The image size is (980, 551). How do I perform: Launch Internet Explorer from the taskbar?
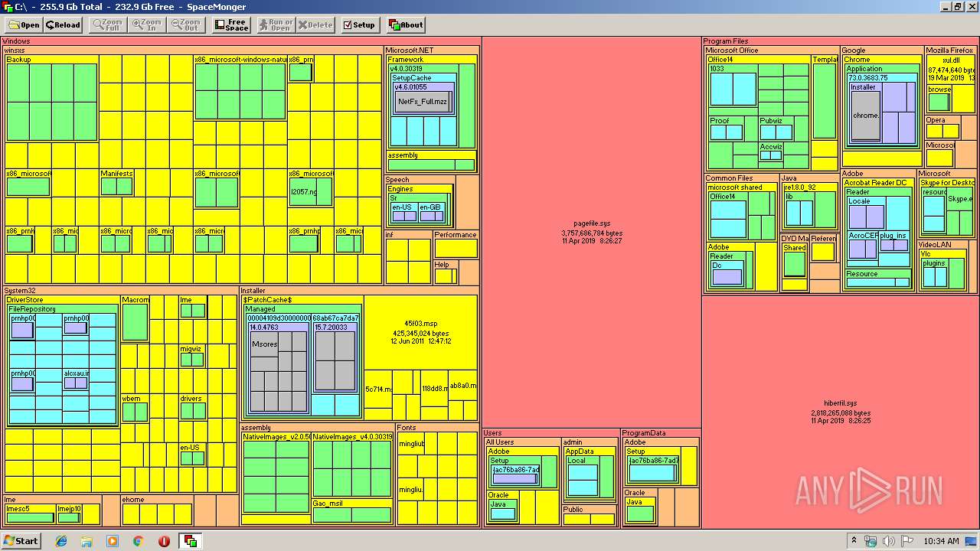click(x=61, y=541)
